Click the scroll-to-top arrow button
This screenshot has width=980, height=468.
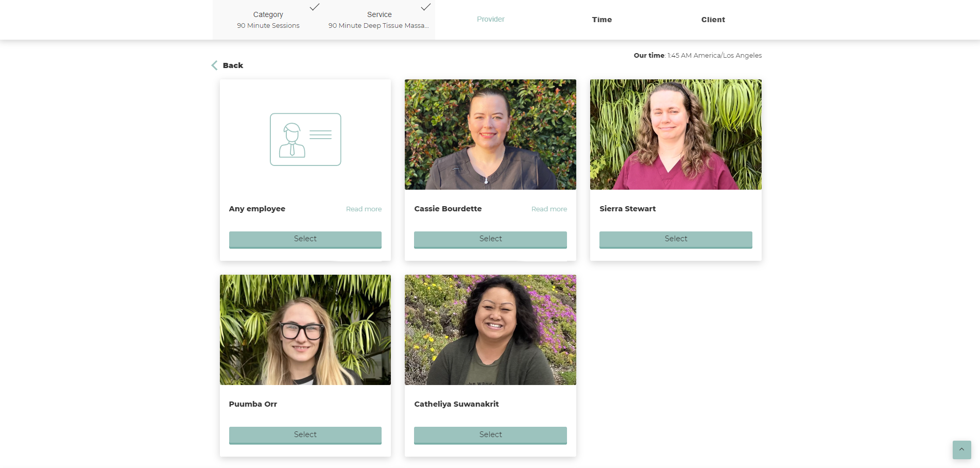961,449
